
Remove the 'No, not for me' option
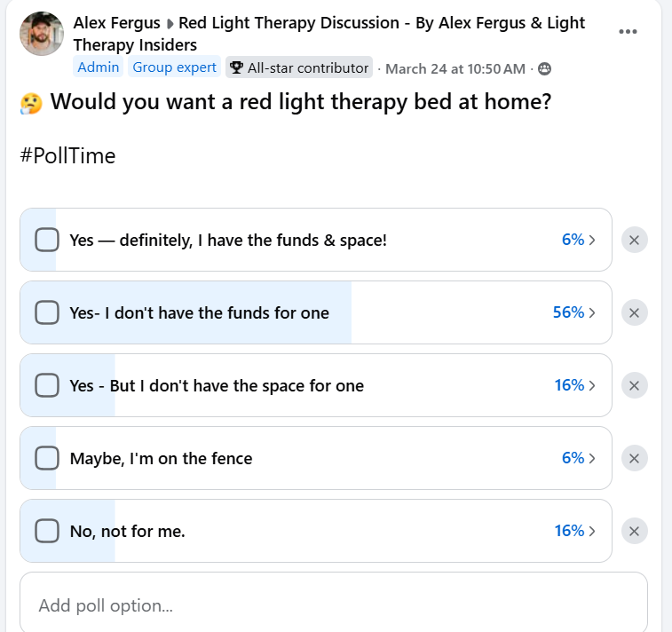(x=634, y=531)
